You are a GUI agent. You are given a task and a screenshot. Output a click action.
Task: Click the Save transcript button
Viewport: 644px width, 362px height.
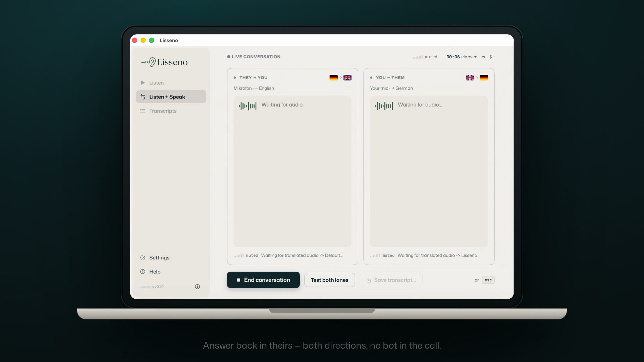click(391, 280)
